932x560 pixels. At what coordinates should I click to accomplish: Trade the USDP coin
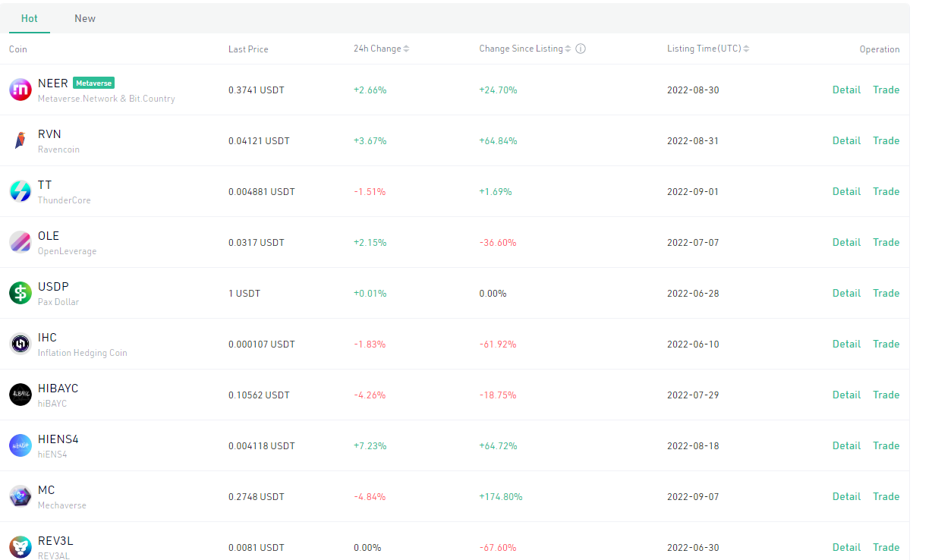(886, 293)
